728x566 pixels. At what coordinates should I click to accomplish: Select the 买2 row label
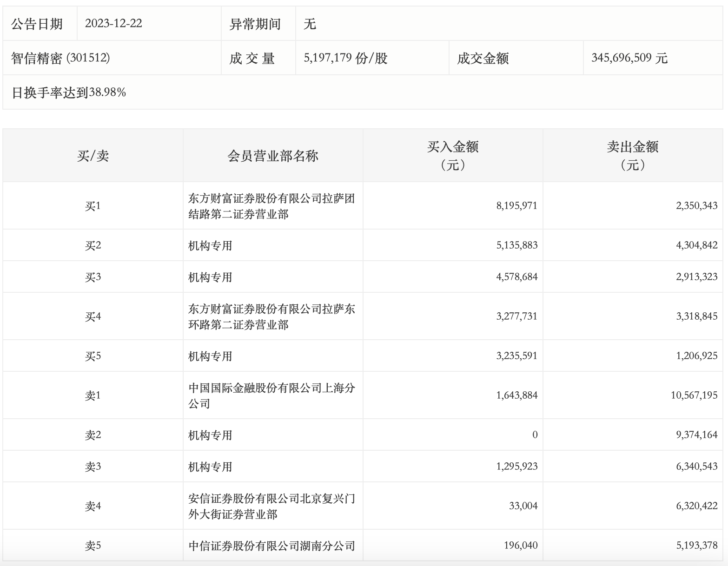93,245
